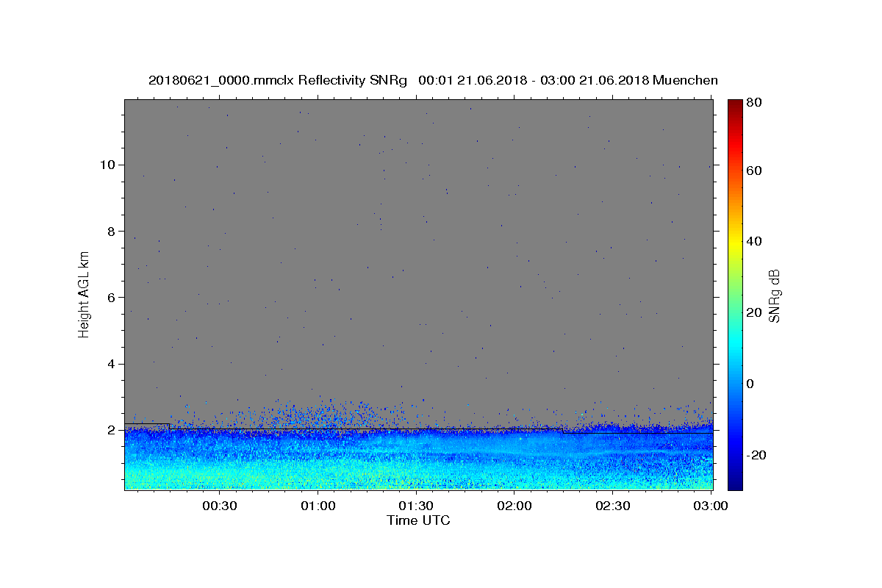Click the 01:00 time tick label
The image size is (882, 588).
(319, 506)
